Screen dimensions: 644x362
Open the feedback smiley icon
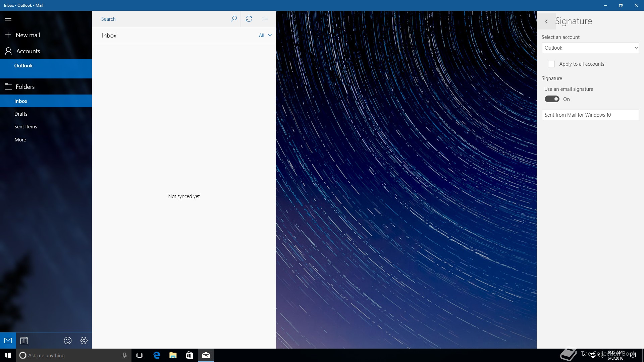coord(68,341)
